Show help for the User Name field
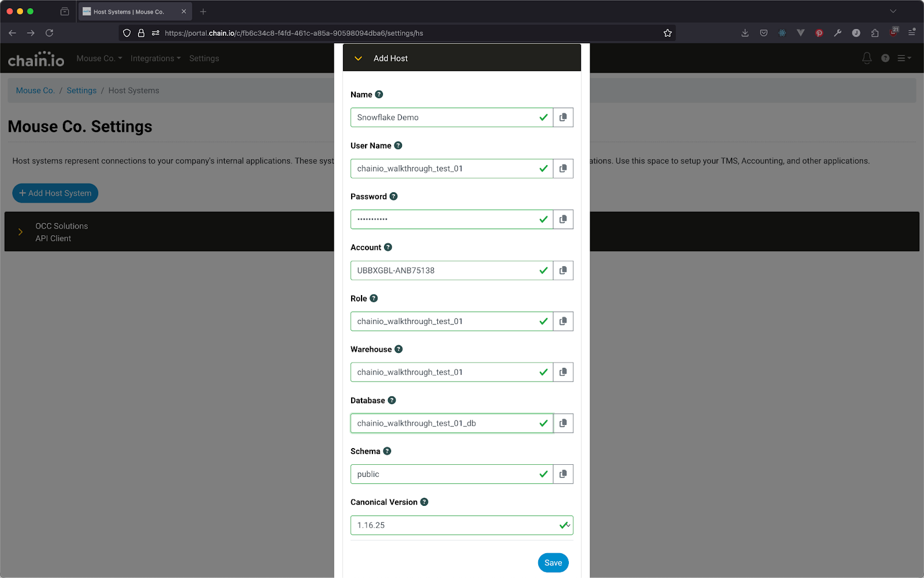Image resolution: width=924 pixels, height=578 pixels. pyautogui.click(x=398, y=146)
